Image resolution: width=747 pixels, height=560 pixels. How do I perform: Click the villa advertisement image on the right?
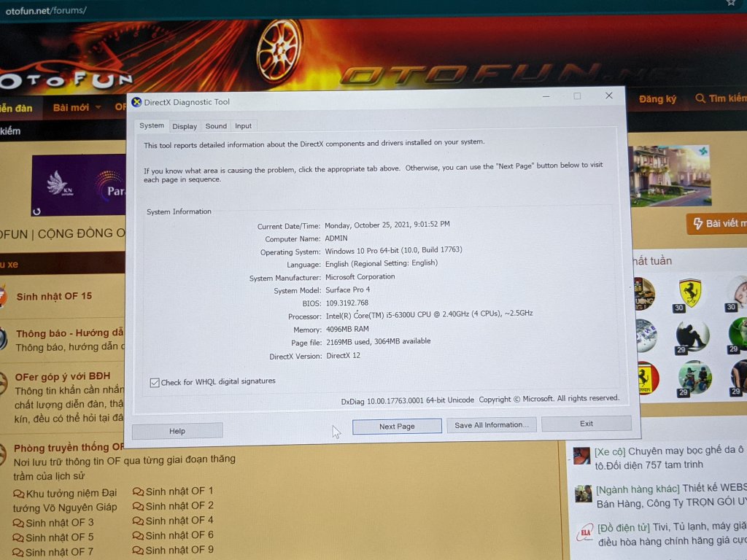[670, 176]
